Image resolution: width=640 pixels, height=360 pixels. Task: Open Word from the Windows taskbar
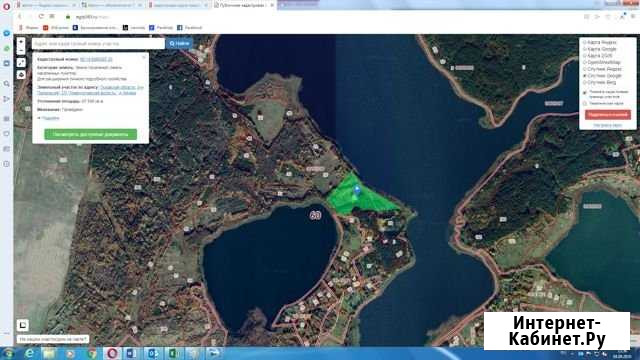(x=131, y=353)
